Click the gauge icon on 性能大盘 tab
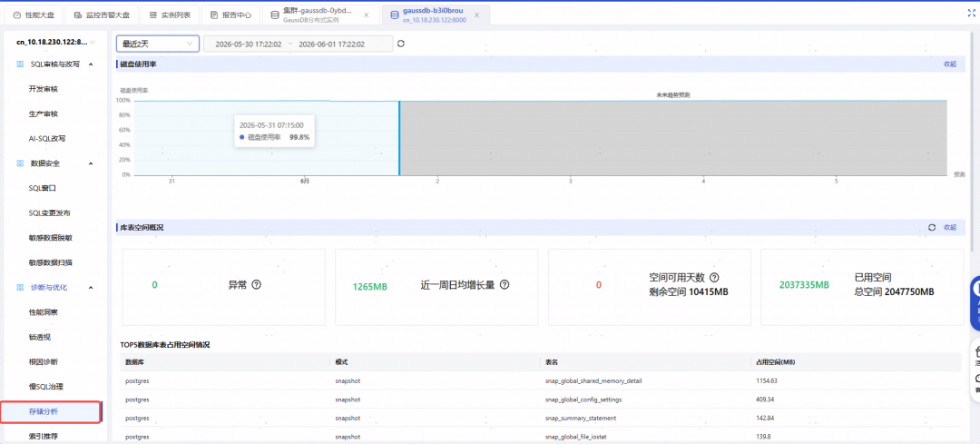 17,15
